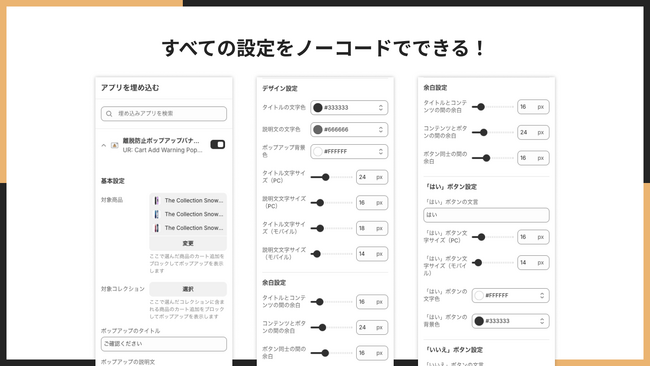Click the 「はい」ボタンの文言 field containing はい
This screenshot has width=650, height=366.
tap(486, 215)
